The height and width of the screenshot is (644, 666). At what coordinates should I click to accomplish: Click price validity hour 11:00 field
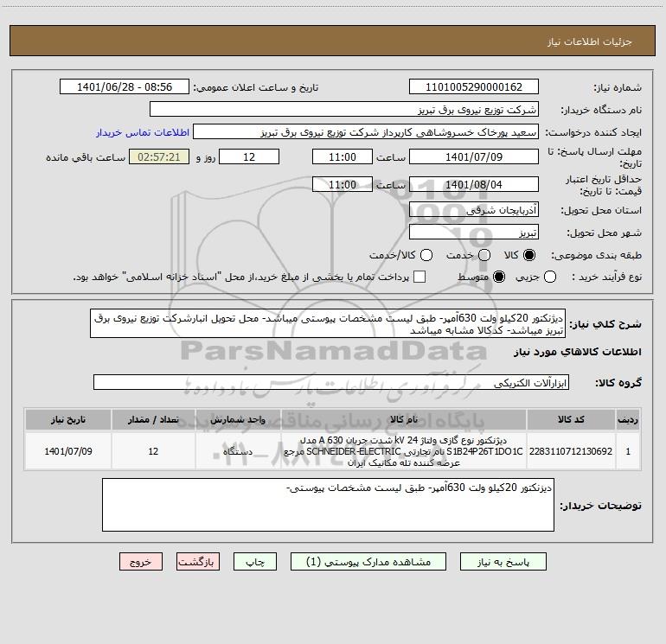(343, 184)
